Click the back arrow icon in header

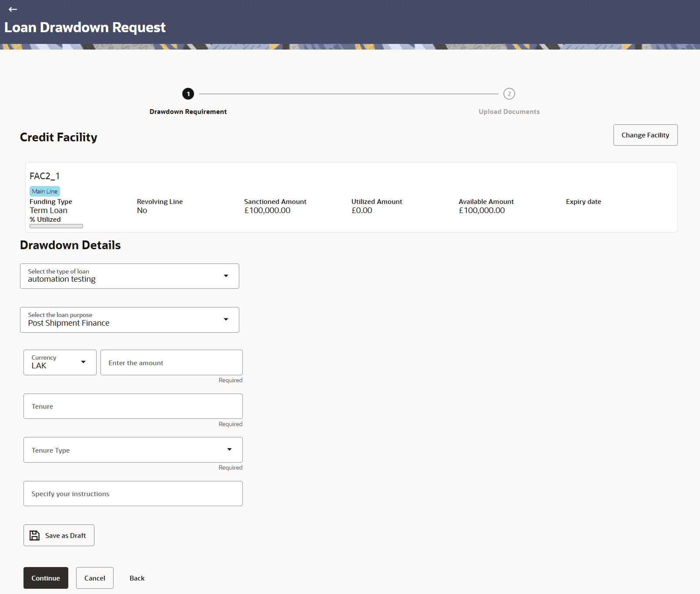point(13,9)
